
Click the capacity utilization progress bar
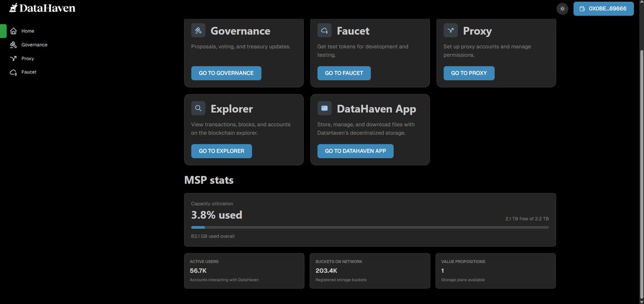coord(370,227)
